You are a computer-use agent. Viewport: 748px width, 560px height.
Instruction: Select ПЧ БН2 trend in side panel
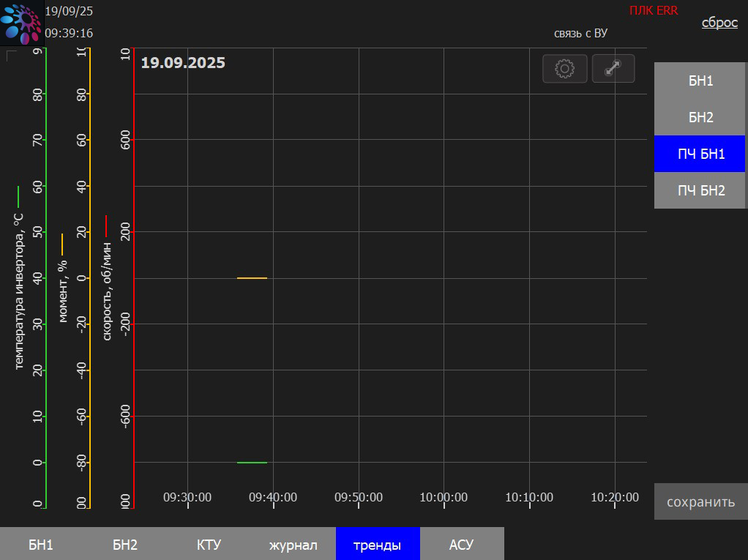[700, 190]
